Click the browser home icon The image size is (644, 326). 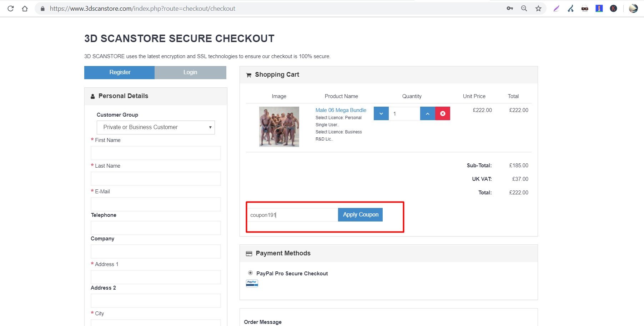[25, 9]
